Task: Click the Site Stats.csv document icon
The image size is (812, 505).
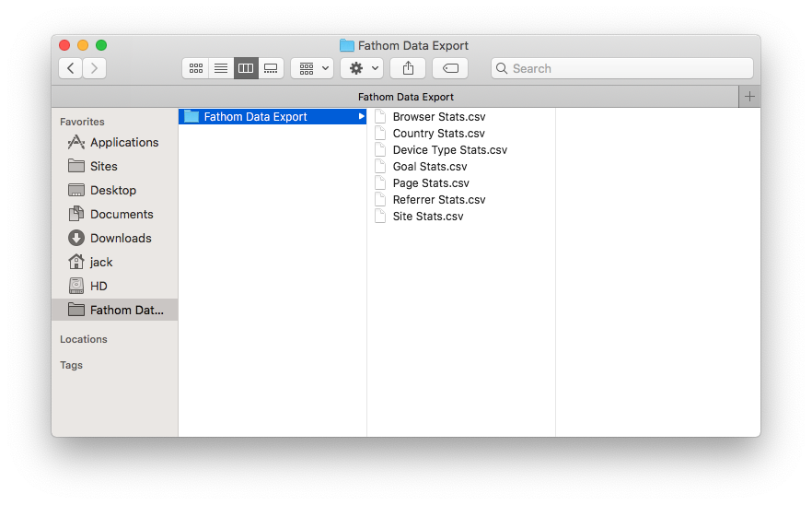Action: click(380, 217)
